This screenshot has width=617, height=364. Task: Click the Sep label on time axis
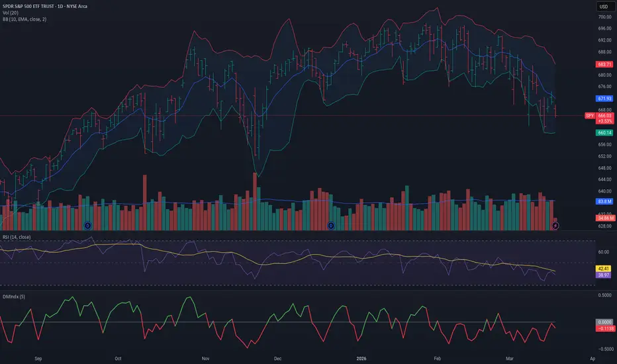coord(38,359)
